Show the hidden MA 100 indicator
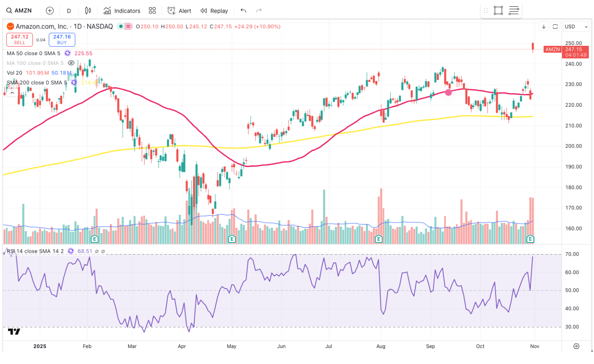Screen dimensions: 594x364 pyautogui.click(x=71, y=63)
